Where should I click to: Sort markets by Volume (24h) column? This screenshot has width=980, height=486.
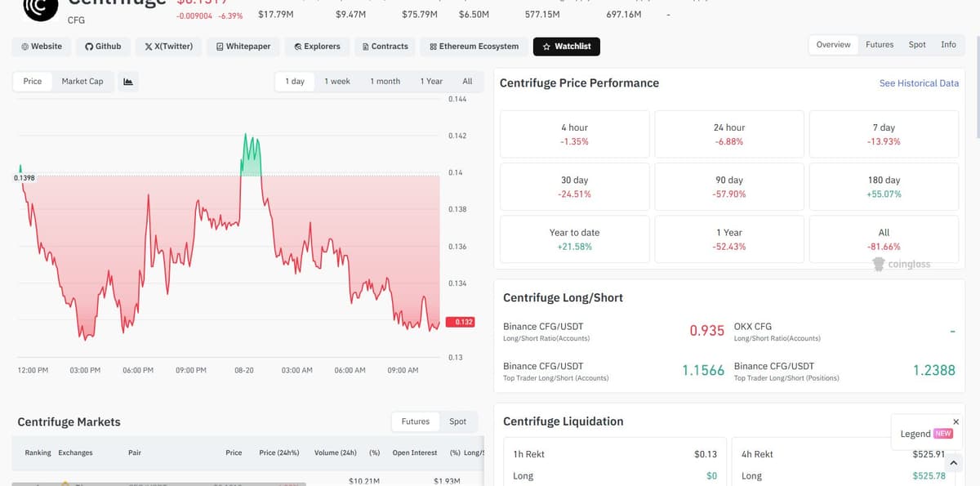tap(336, 453)
